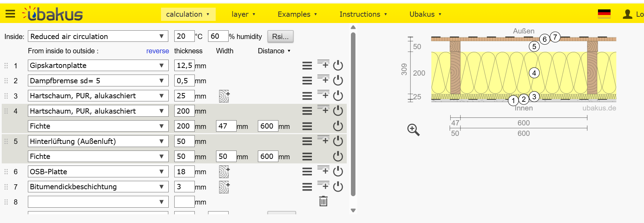Open the calculation menu
Screen dimensions: 644x223
click(188, 14)
